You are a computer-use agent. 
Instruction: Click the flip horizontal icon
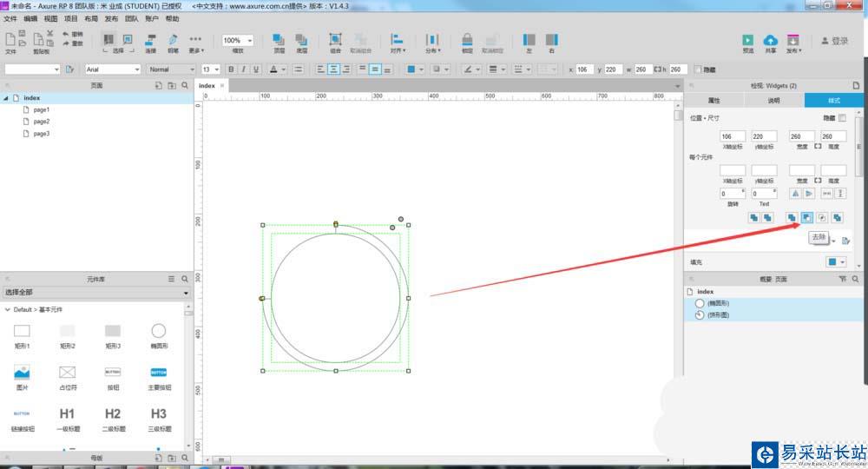pos(795,194)
